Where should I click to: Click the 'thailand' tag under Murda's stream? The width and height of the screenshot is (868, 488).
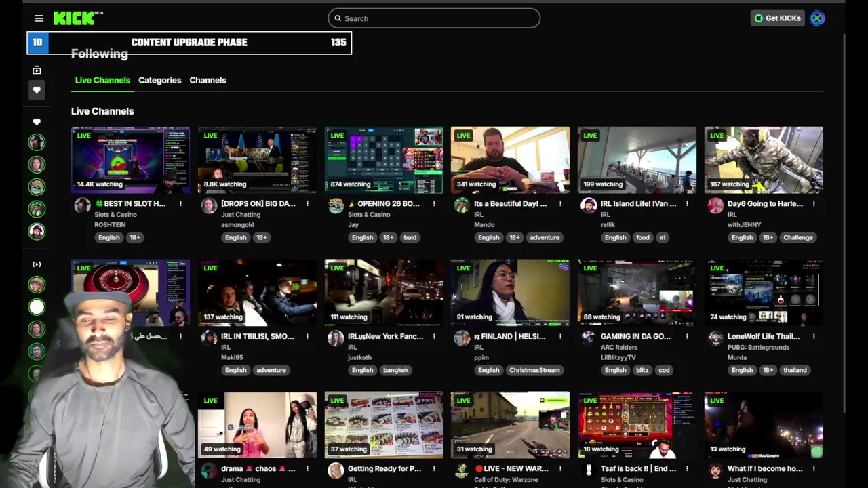(795, 370)
